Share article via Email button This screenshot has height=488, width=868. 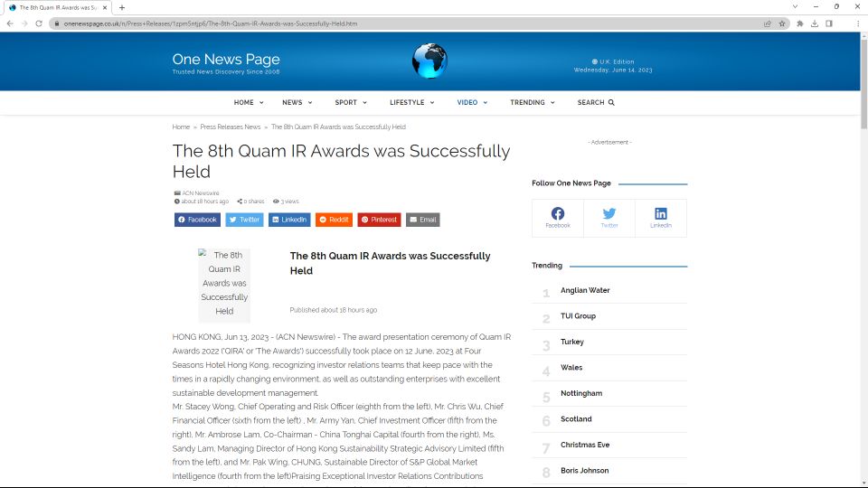point(423,220)
